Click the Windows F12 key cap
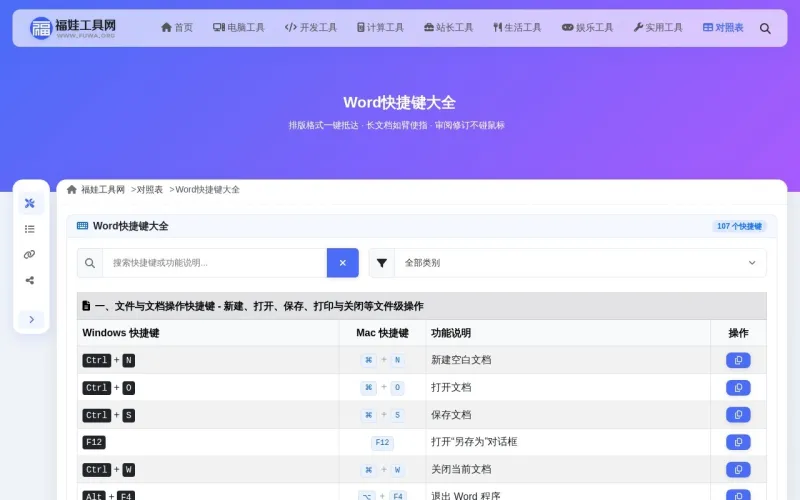Image resolution: width=800 pixels, height=500 pixels. pos(94,442)
